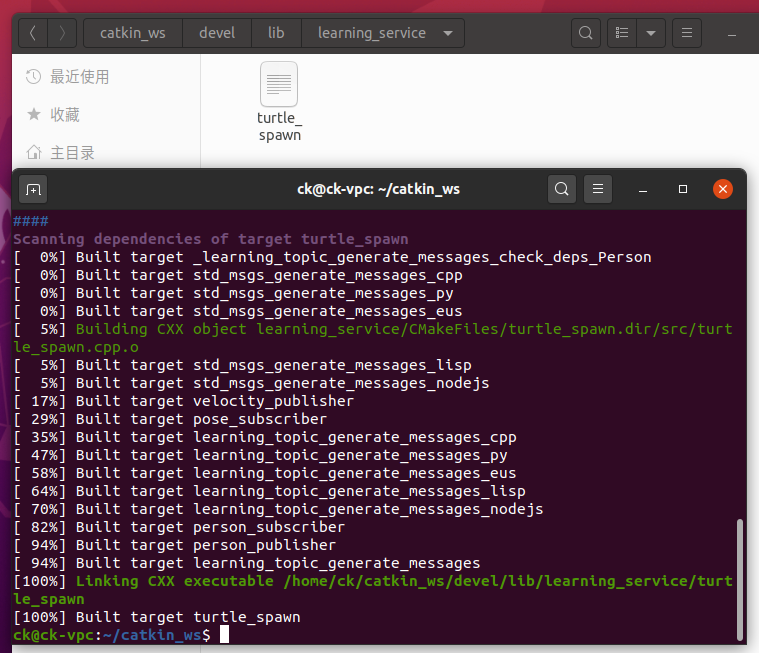Click 'learning_topic_generate_messages_cpp' line
759x653 pixels.
point(265,437)
